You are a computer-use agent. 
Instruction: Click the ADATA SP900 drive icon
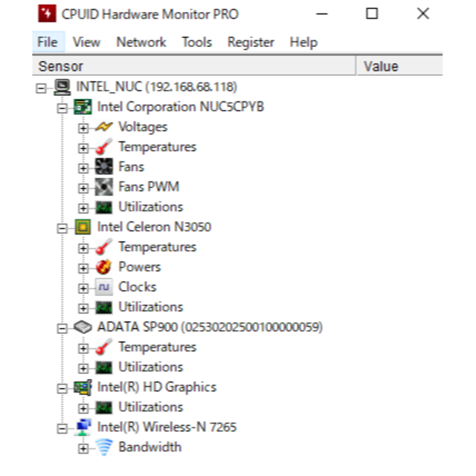[x=83, y=327]
